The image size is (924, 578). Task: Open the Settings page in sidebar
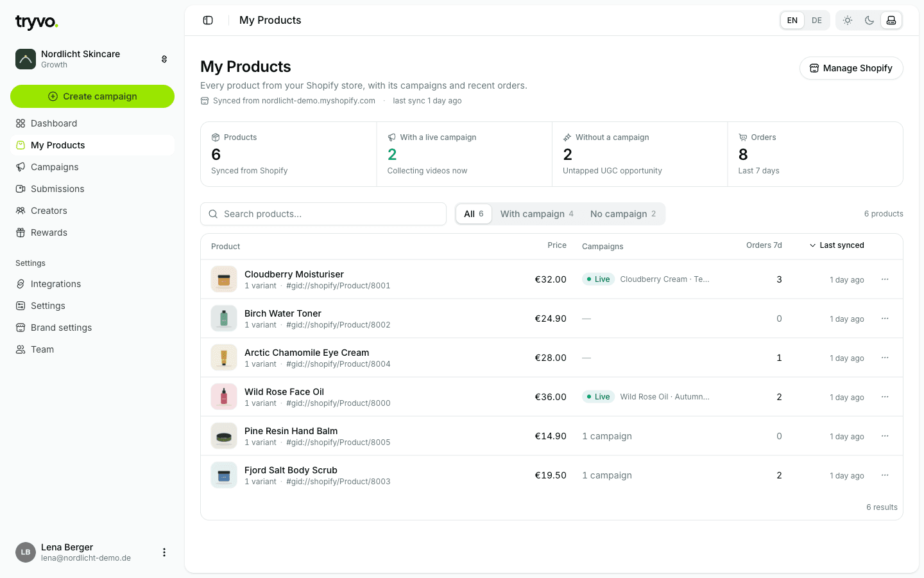tap(92, 306)
